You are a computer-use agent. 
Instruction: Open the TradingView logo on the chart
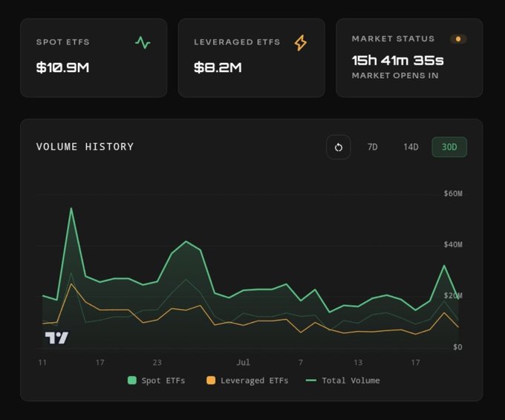[56, 338]
